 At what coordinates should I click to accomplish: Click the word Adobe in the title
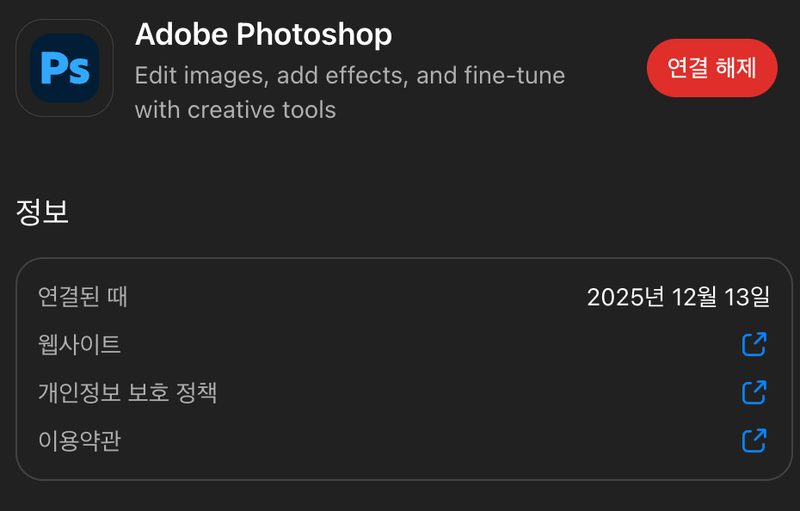pyautogui.click(x=182, y=34)
